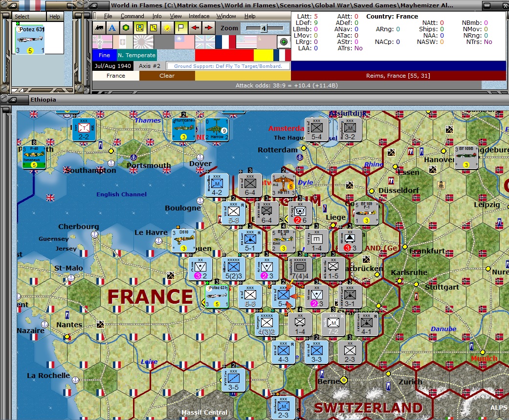Select the USA flag in the country bar
The image size is (509, 420).
[x=246, y=42]
